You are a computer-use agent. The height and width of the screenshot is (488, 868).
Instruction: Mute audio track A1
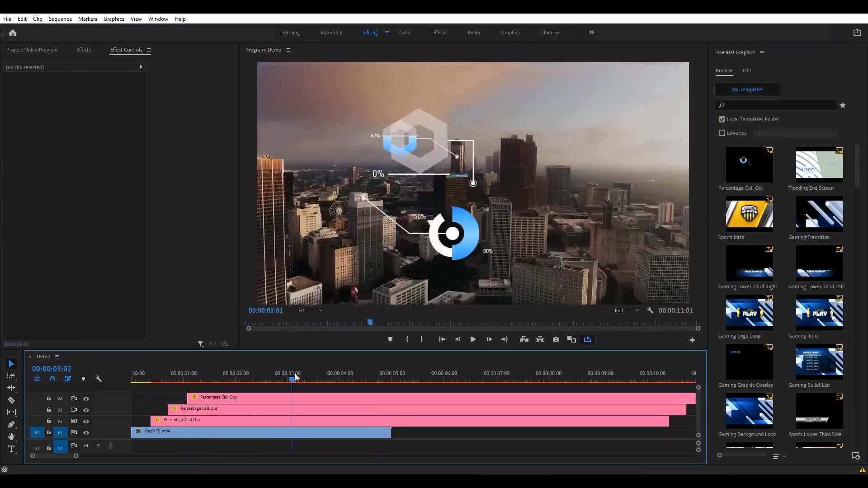click(x=86, y=446)
